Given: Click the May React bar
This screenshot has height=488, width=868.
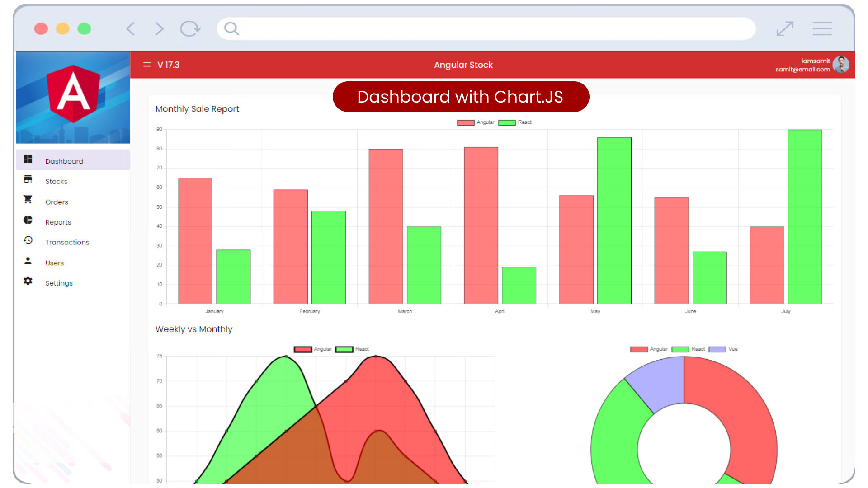Looking at the screenshot, I should pyautogui.click(x=614, y=221).
